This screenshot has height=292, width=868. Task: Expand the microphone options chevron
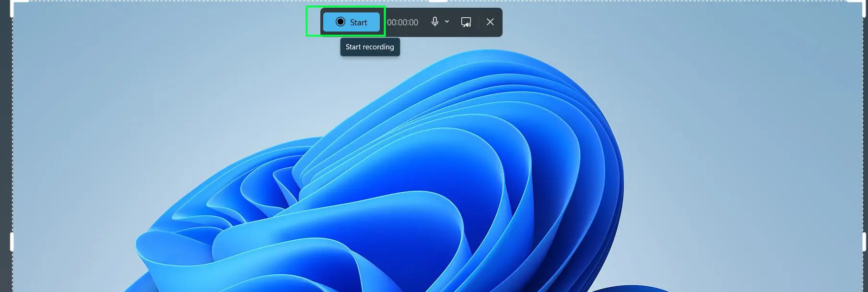point(447,22)
